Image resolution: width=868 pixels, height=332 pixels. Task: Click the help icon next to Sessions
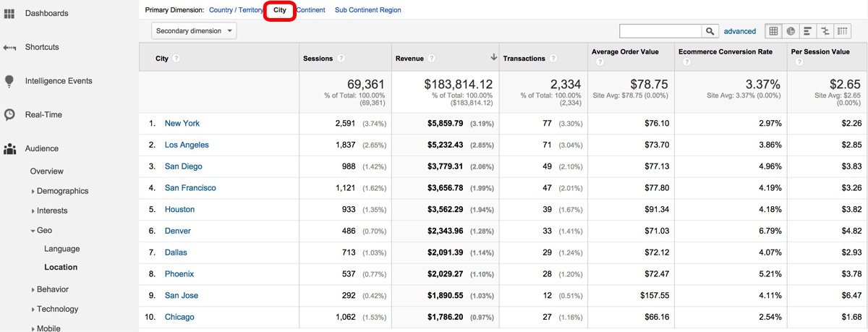point(341,59)
